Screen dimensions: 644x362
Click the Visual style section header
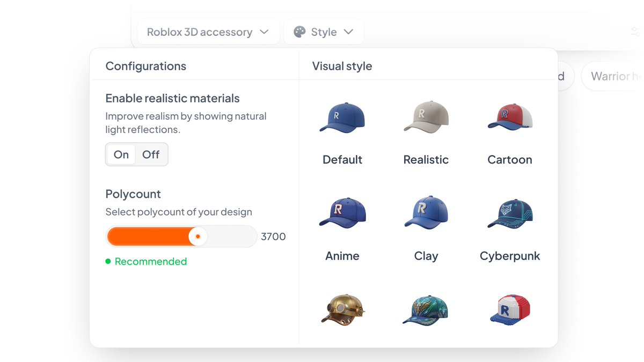(x=342, y=65)
